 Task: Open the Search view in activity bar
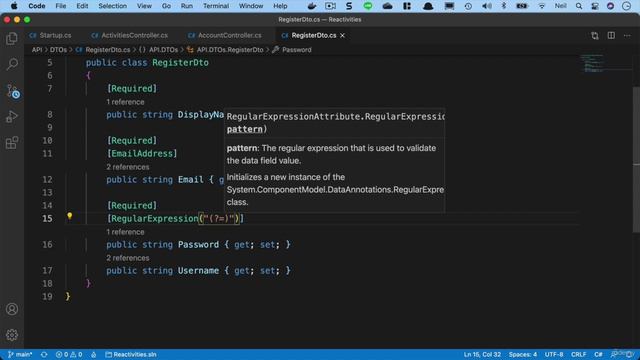click(x=12, y=64)
